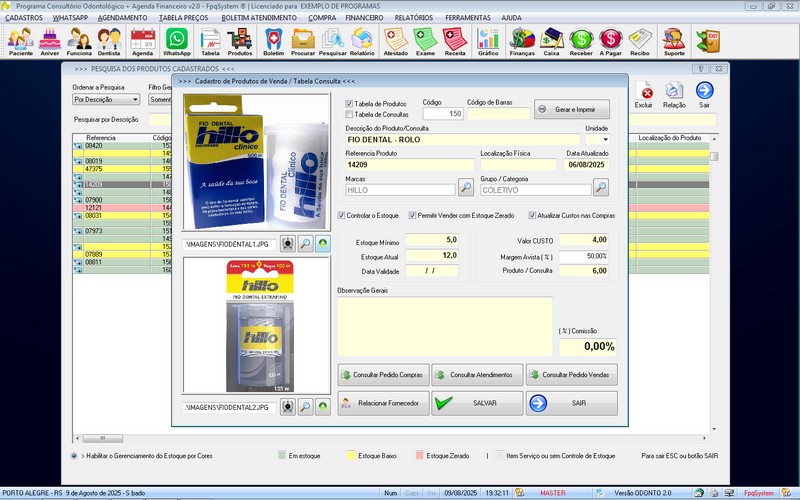Click Consultar Pedido Vendas button
This screenshot has height=500, width=800.
(572, 374)
